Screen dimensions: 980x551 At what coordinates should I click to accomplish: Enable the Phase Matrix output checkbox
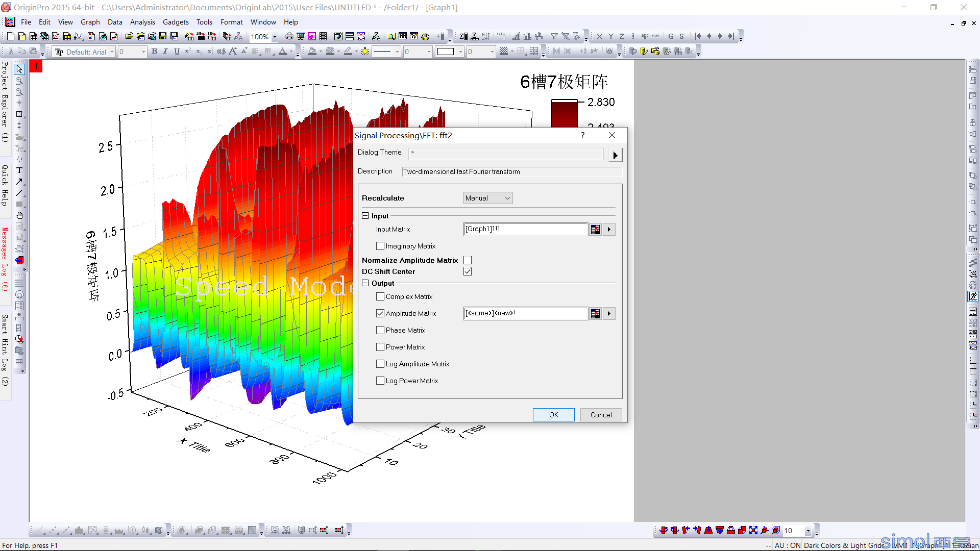pyautogui.click(x=380, y=330)
